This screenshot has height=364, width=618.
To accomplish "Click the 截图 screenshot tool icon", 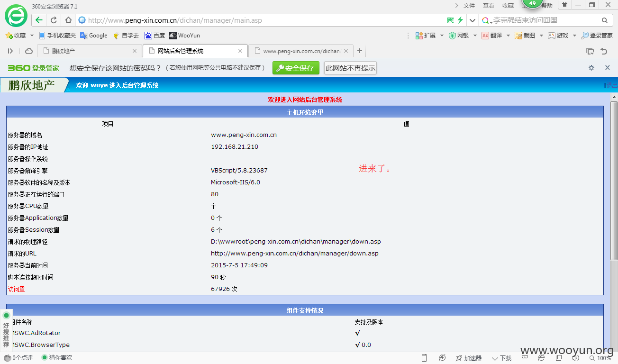I will point(525,36).
